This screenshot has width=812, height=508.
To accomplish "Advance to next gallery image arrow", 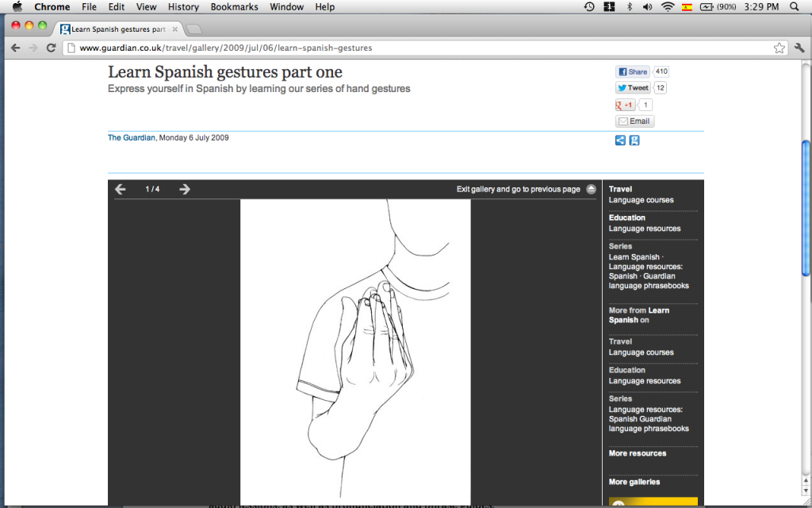I will pyautogui.click(x=184, y=189).
